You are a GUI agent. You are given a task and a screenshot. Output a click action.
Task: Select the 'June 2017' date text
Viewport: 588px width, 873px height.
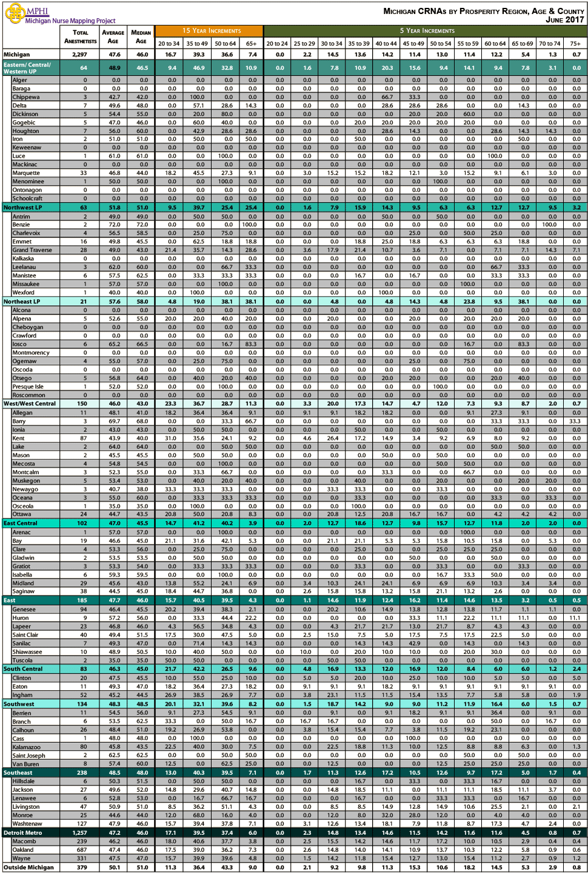[x=564, y=19]
